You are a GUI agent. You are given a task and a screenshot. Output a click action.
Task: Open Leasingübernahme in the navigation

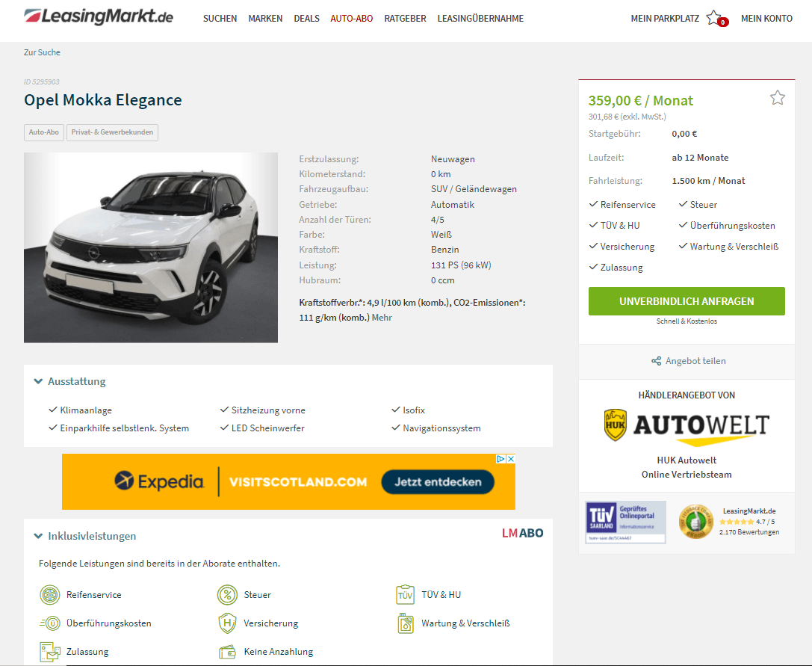(x=480, y=19)
